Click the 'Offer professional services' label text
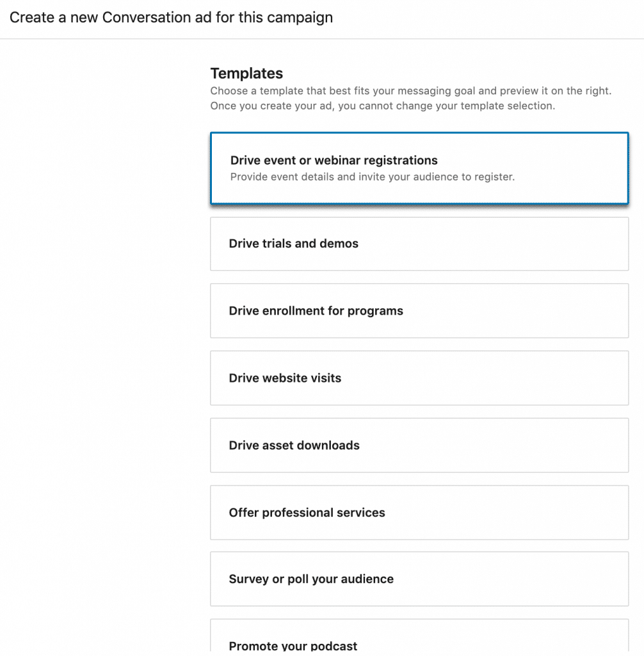 (x=307, y=513)
